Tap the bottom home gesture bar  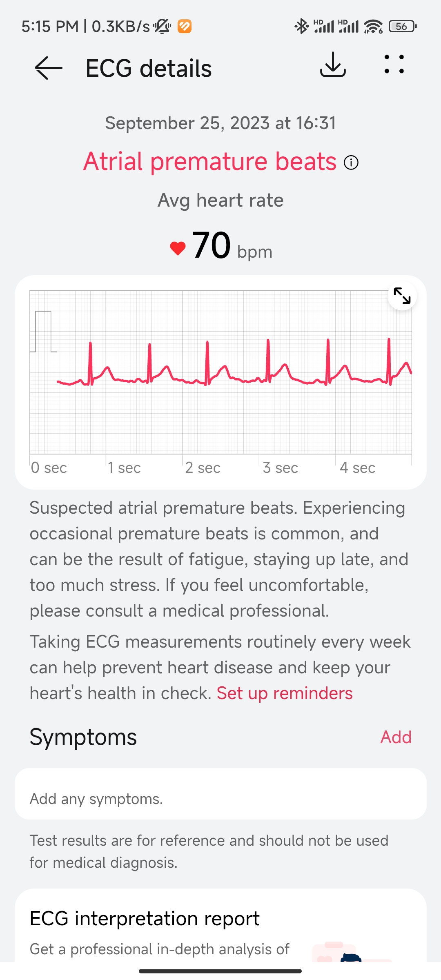coord(220,971)
